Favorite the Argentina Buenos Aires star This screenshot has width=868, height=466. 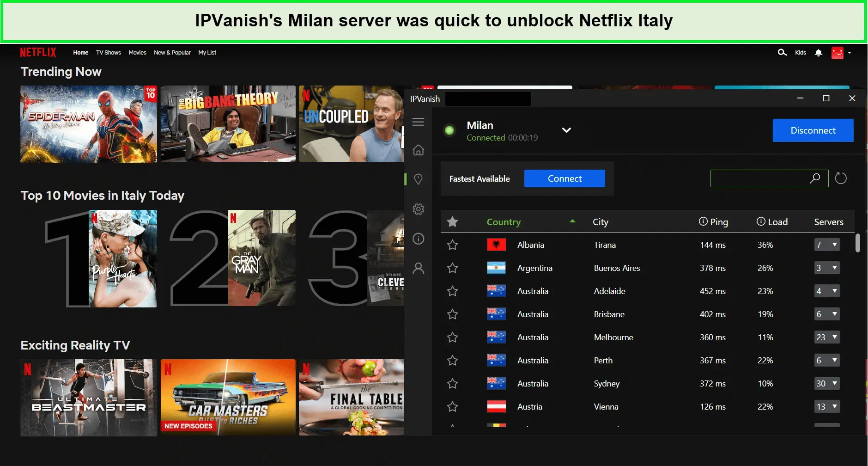click(x=453, y=268)
